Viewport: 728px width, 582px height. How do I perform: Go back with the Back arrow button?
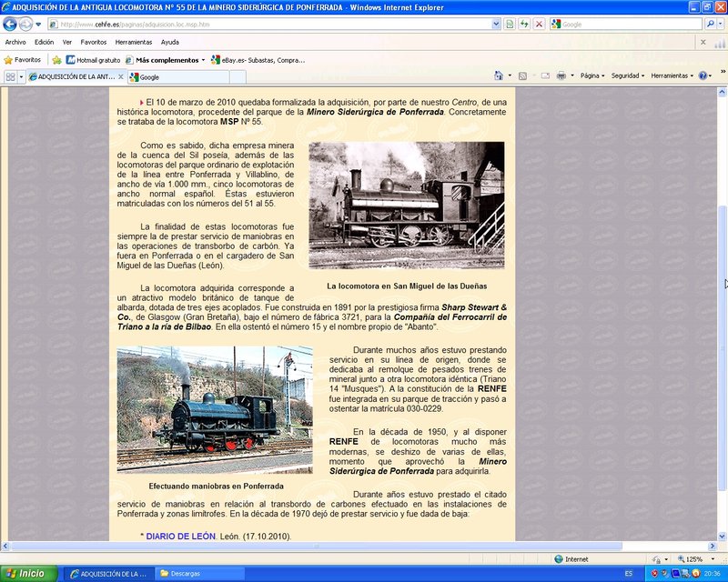point(10,24)
